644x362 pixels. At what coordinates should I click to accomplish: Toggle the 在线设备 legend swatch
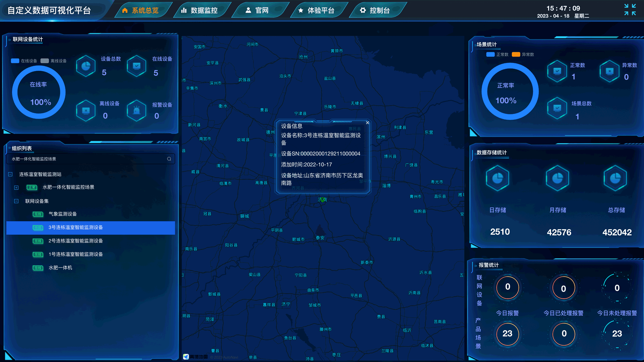pyautogui.click(x=15, y=61)
